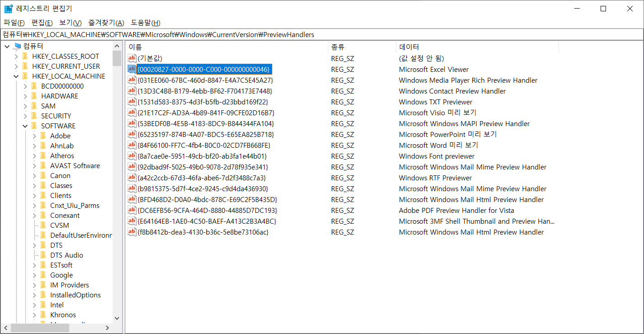Image resolution: width=644 pixels, height=334 pixels.
Task: Click the icon beside {031EE060-67BC-460d-8847-E4A7C5E45A27}
Action: click(x=132, y=80)
